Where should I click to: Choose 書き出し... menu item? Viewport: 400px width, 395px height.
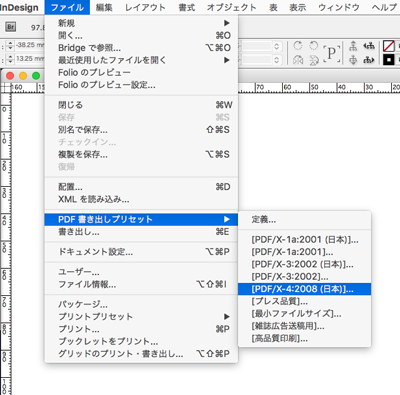pos(141,232)
